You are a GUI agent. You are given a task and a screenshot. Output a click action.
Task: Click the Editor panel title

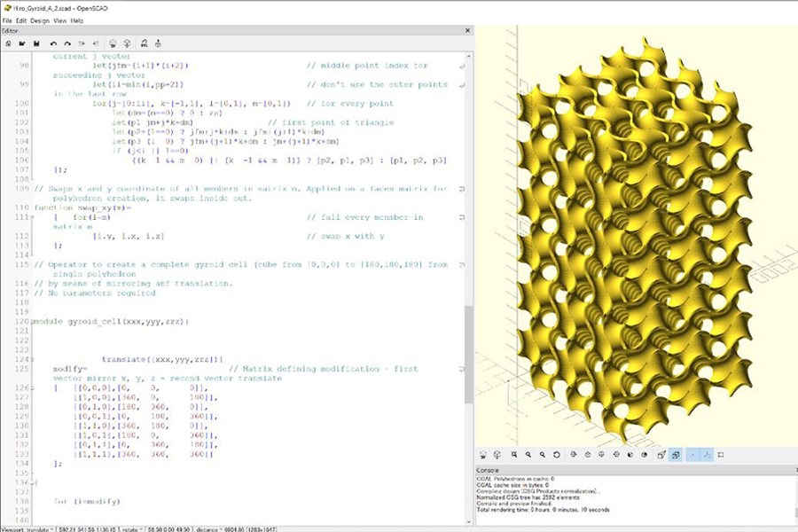tap(10, 30)
